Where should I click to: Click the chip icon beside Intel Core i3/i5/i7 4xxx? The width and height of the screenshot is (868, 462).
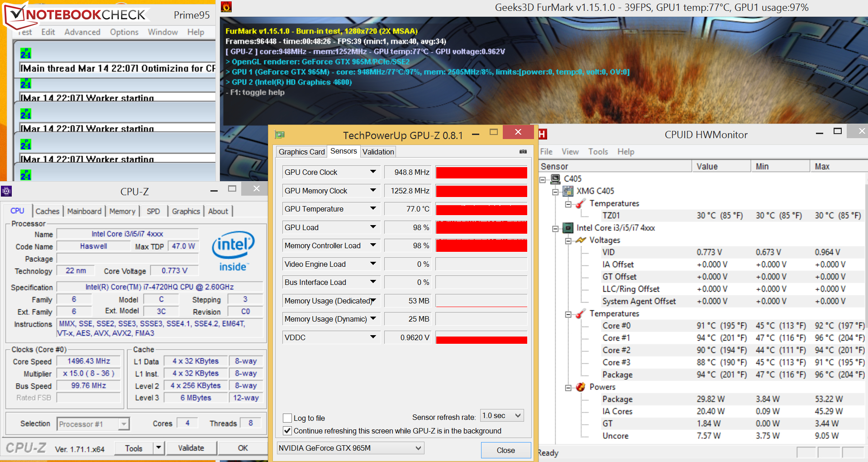point(568,228)
